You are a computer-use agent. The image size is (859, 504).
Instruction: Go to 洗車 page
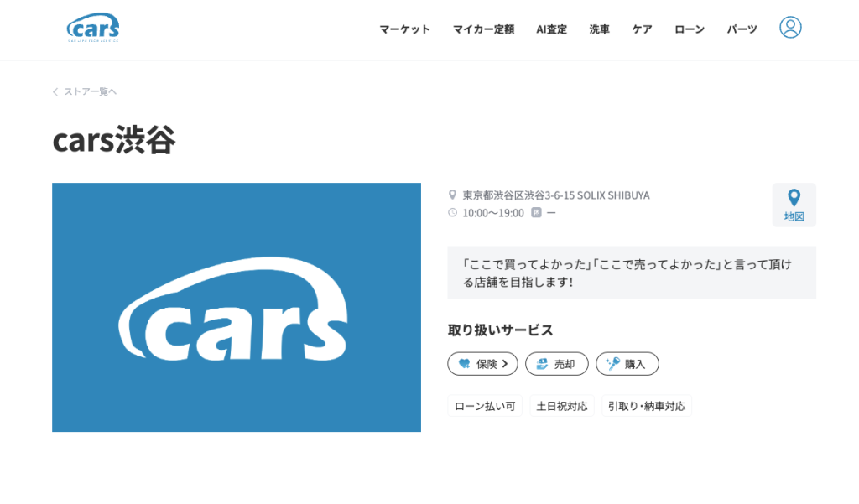click(599, 29)
